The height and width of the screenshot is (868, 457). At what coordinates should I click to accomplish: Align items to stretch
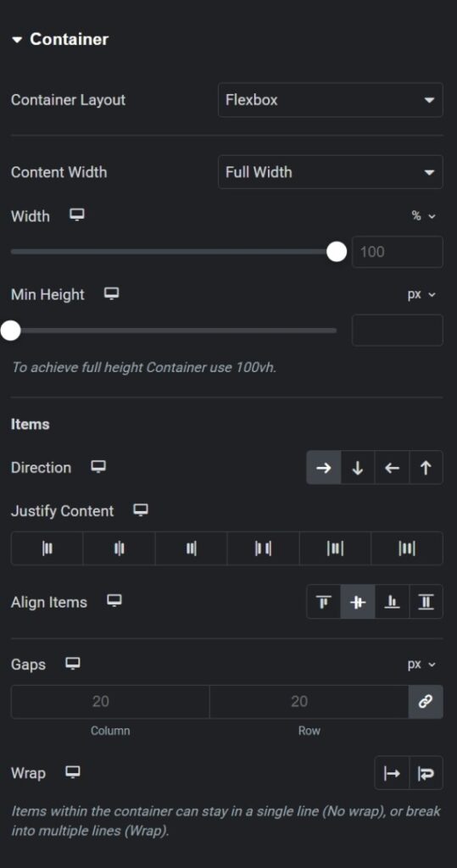426,602
